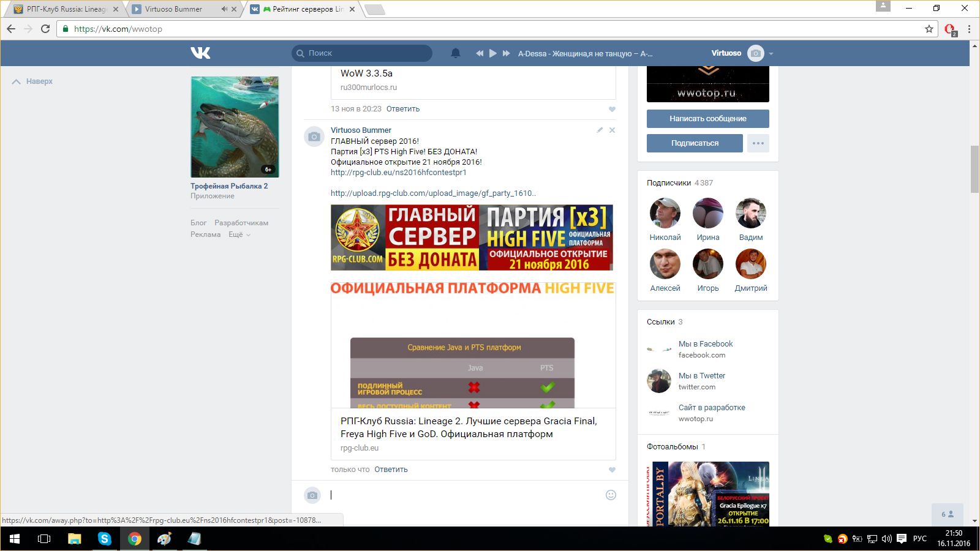Bookmark this page with the star icon

(x=929, y=29)
